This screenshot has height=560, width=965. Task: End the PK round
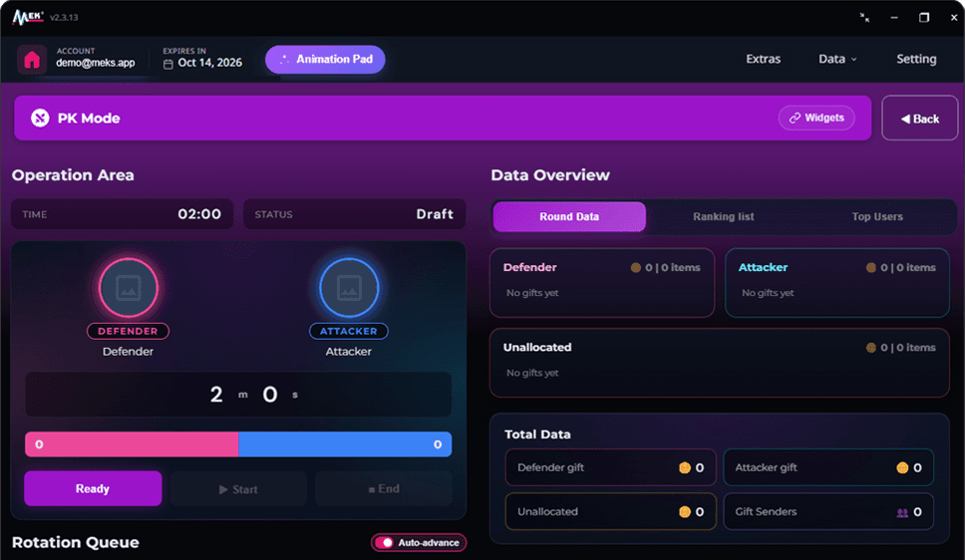point(384,489)
